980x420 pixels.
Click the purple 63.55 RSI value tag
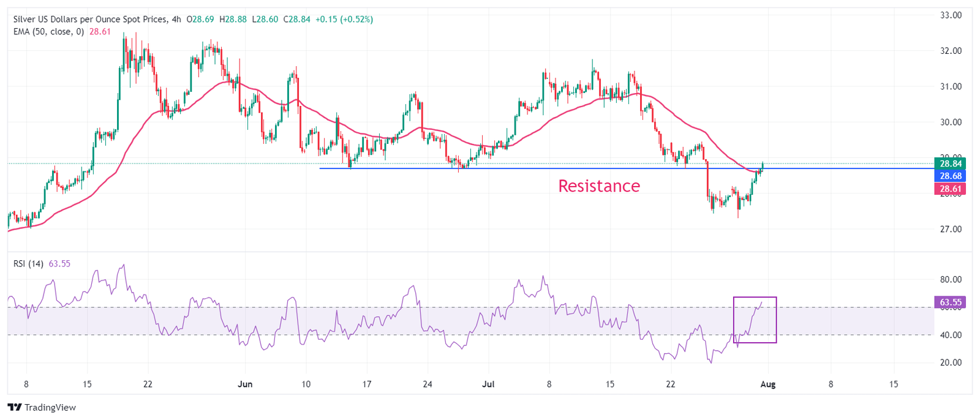pyautogui.click(x=950, y=302)
